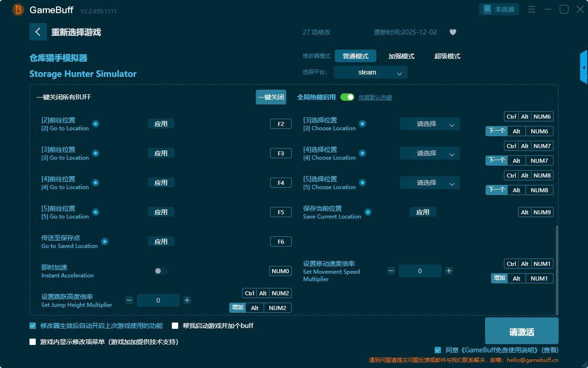Enable the 即时加速 toggle
The image size is (588, 368).
coord(161,271)
